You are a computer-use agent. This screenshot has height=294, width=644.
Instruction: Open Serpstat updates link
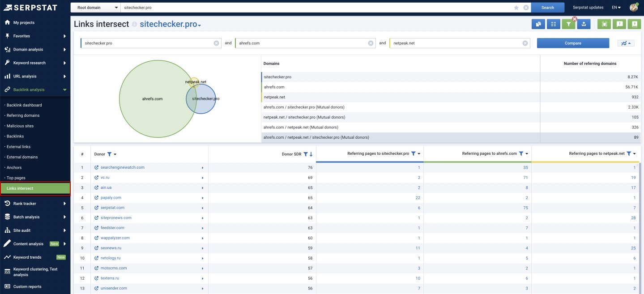click(x=588, y=8)
